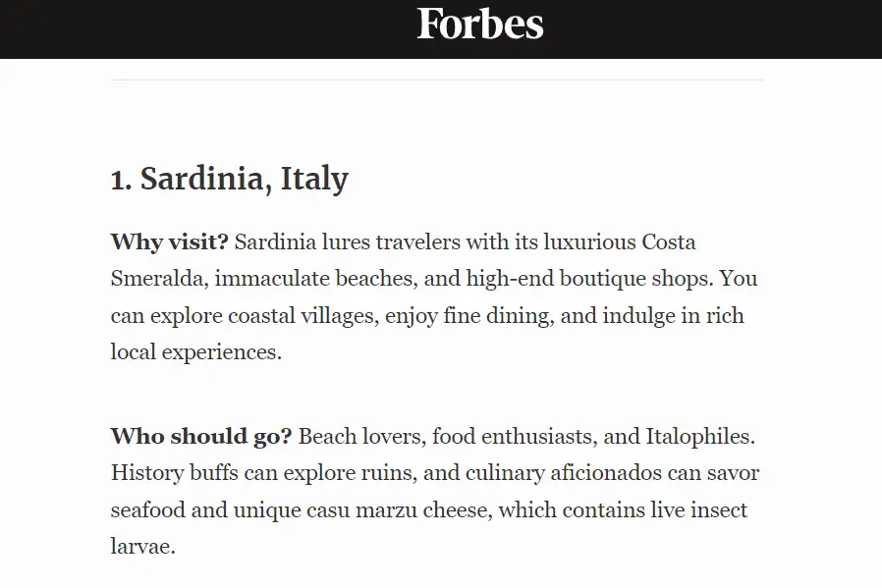Click the bold 'Who should go?' label
Viewport: 882px width, 588px height.
tap(201, 436)
